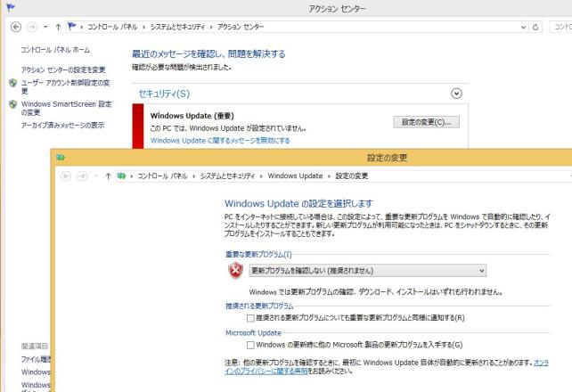This screenshot has height=392, width=572.
Task: Click shield icon beside Windows SmartScreen
Action: click(x=12, y=104)
